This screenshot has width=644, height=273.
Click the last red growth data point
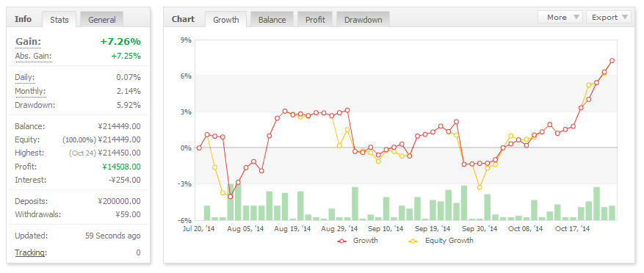coord(612,60)
